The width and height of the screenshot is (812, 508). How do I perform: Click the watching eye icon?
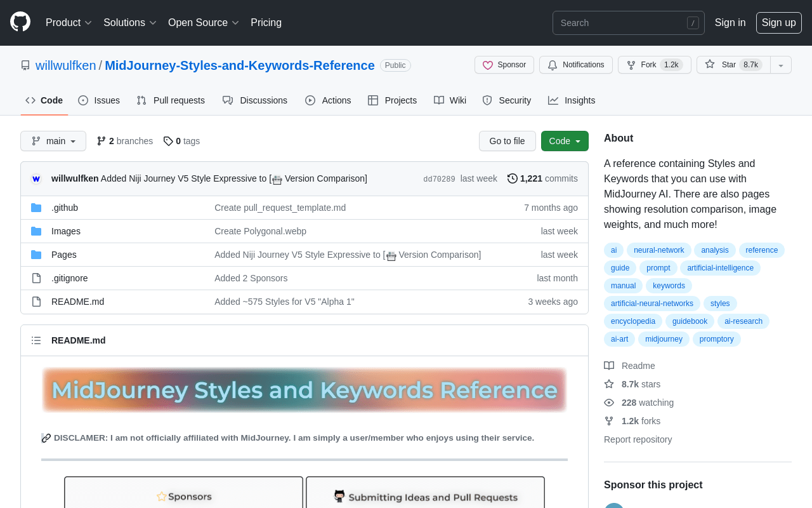pyautogui.click(x=609, y=403)
